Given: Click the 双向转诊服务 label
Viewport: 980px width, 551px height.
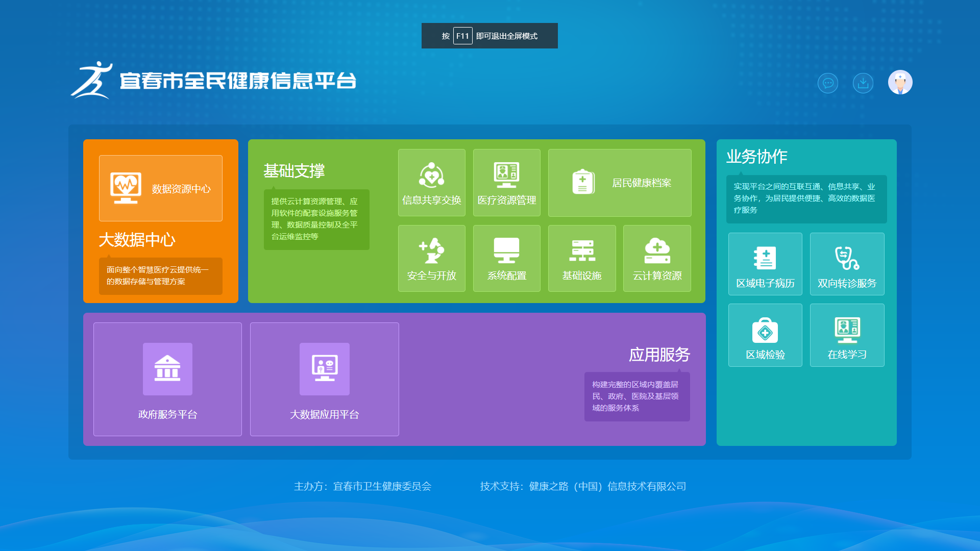Looking at the screenshot, I should point(847,284).
